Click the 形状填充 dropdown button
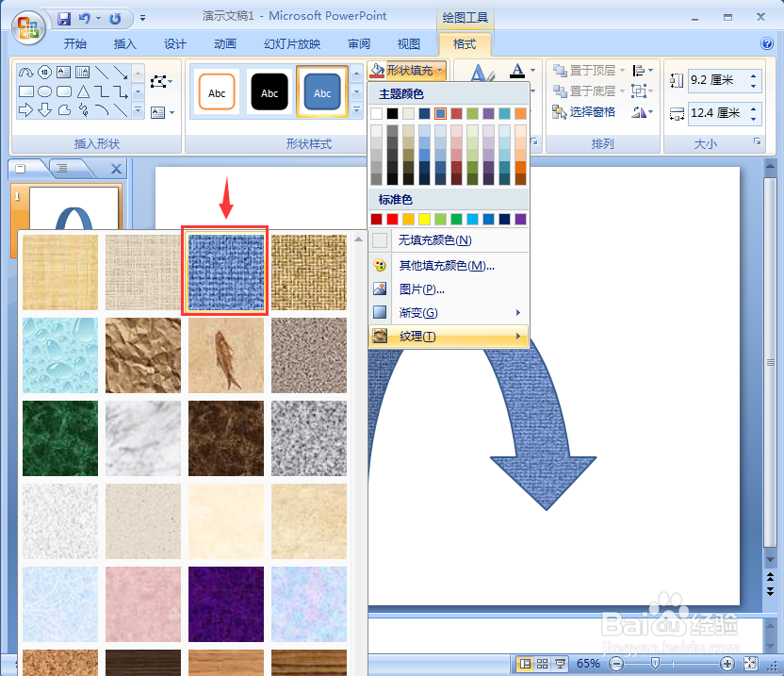 pyautogui.click(x=406, y=71)
